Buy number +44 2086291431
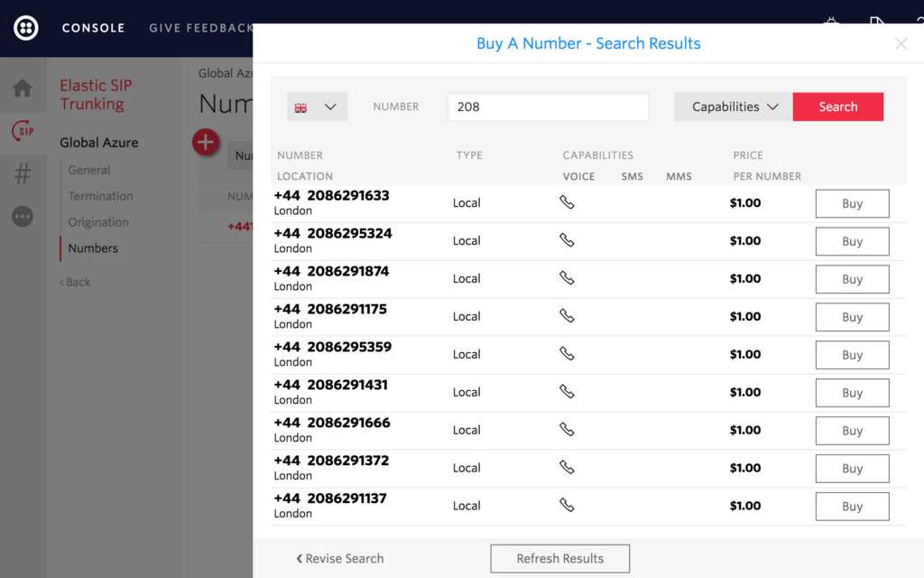 pos(852,393)
